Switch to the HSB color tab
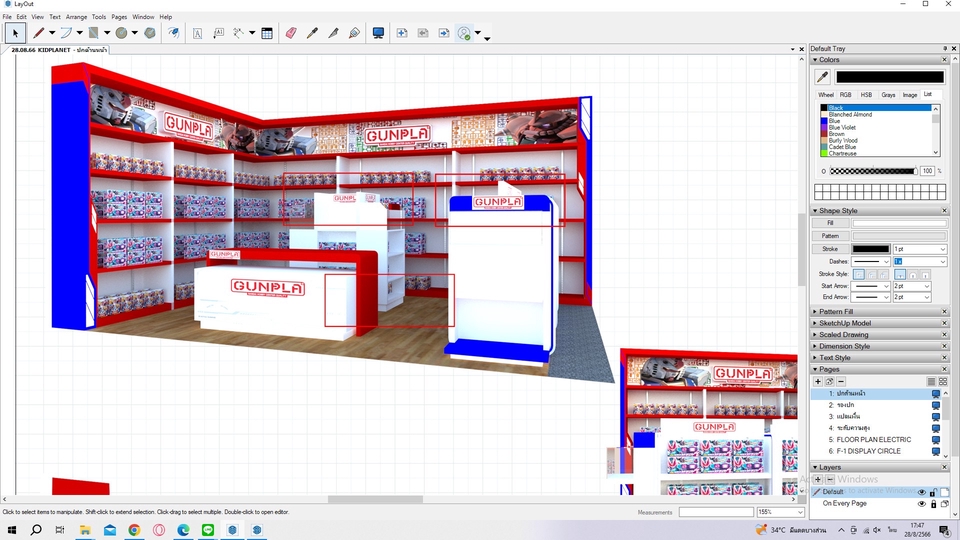This screenshot has width=960, height=540. (x=866, y=95)
